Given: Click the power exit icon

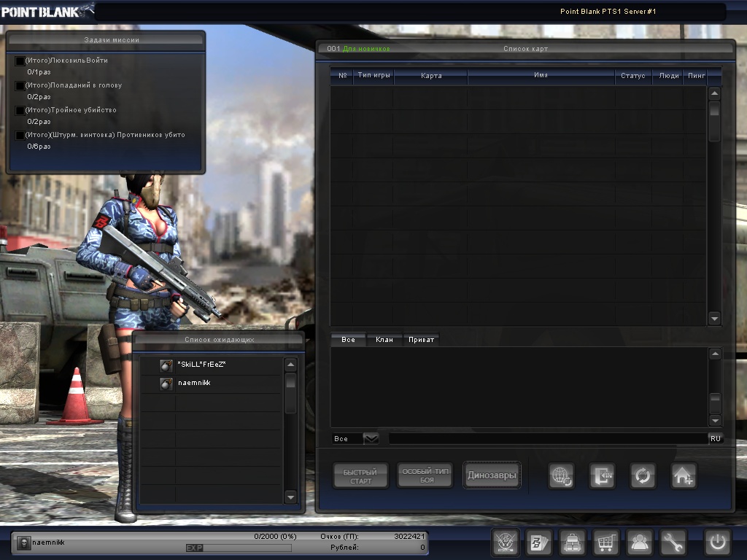Looking at the screenshot, I should (718, 542).
